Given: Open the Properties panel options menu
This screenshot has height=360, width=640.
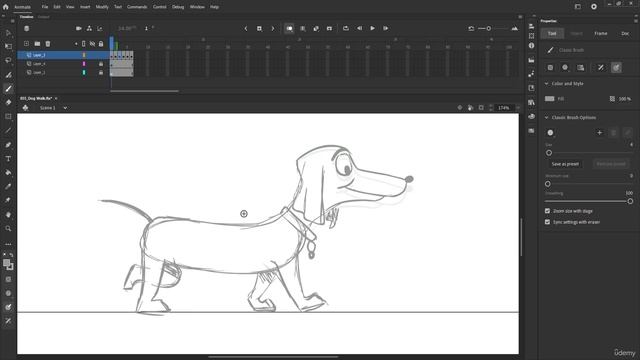Looking at the screenshot, I should (636, 21).
